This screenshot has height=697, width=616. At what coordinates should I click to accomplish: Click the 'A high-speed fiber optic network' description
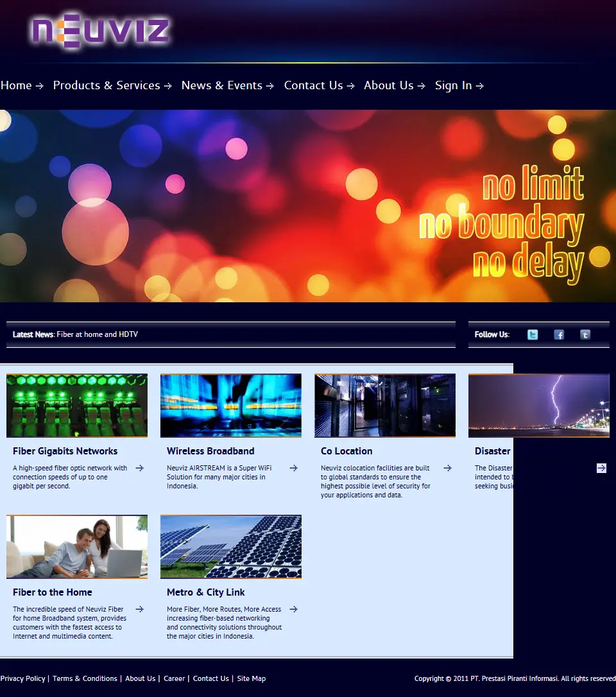click(x=70, y=477)
